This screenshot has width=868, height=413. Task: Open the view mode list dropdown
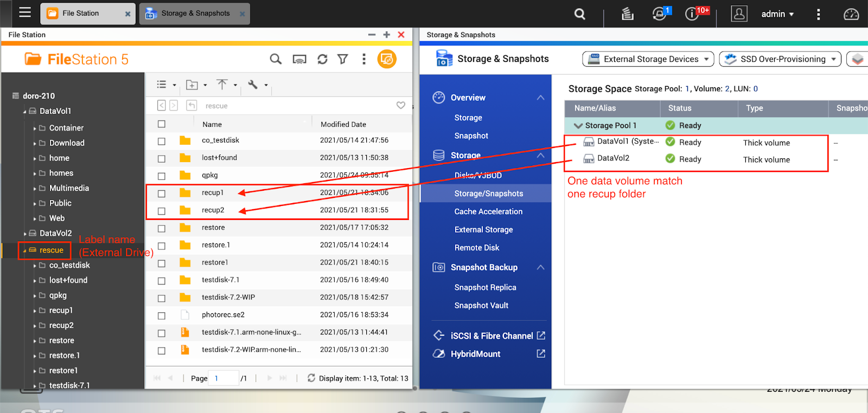166,85
